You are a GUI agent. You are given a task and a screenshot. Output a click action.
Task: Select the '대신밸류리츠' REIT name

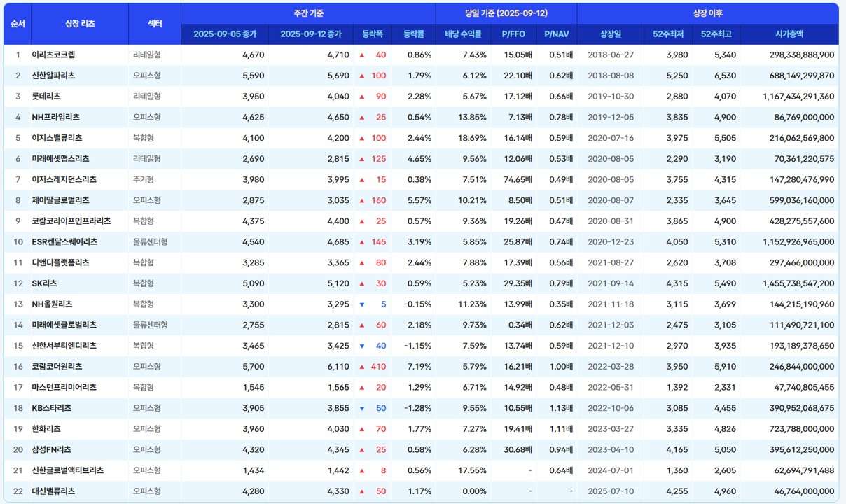pos(54,491)
